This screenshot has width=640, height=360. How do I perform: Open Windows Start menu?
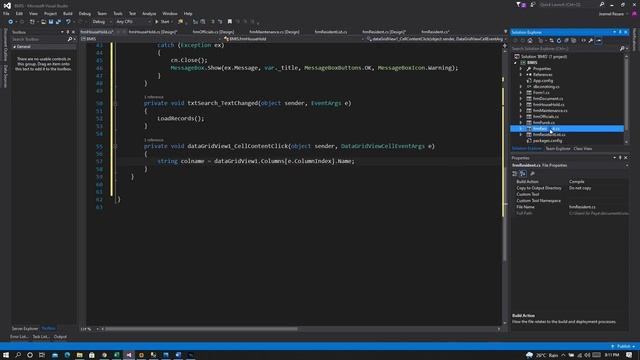point(6,355)
